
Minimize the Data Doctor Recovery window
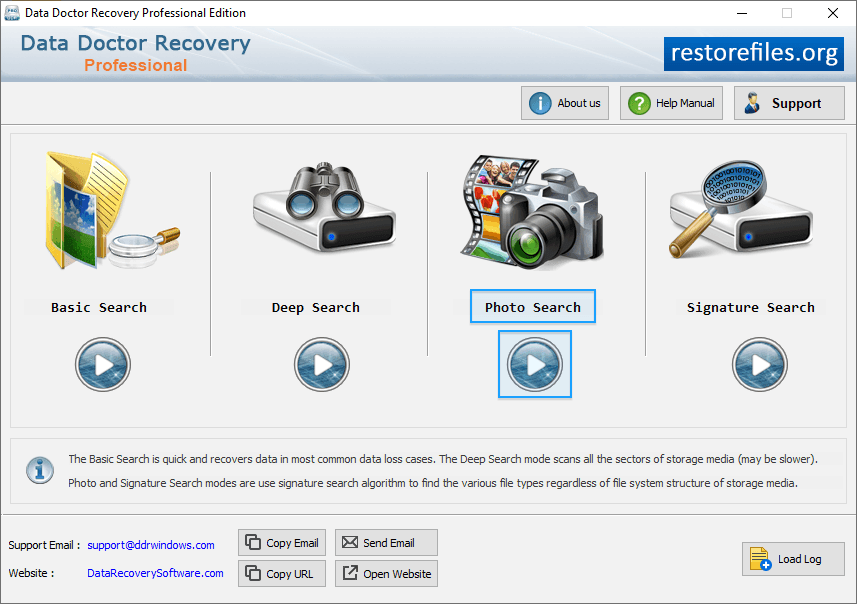(x=742, y=13)
